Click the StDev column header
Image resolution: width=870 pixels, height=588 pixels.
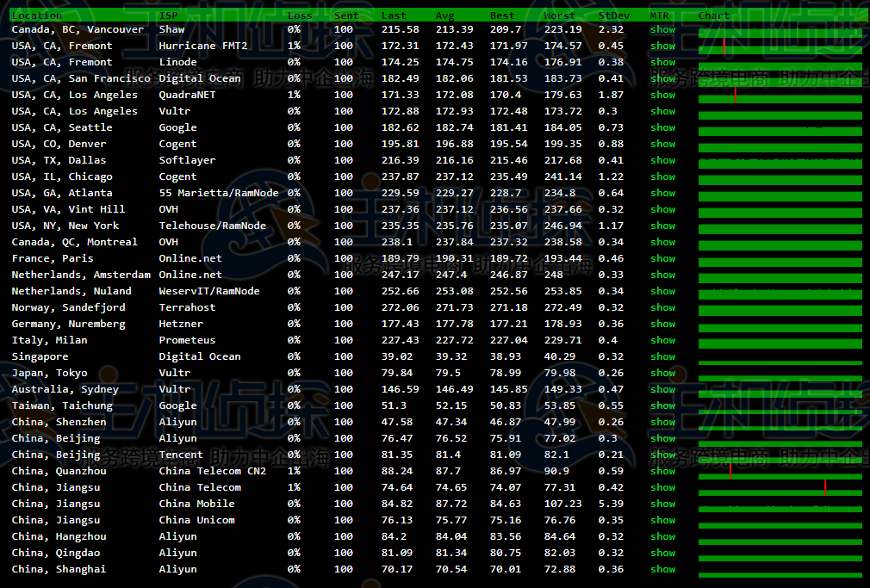pyautogui.click(x=613, y=15)
